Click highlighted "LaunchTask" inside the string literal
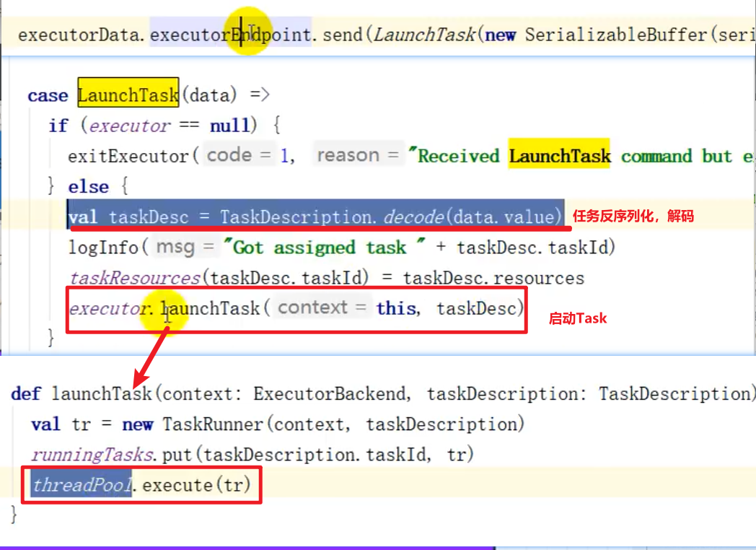This screenshot has width=756, height=550. (x=560, y=155)
